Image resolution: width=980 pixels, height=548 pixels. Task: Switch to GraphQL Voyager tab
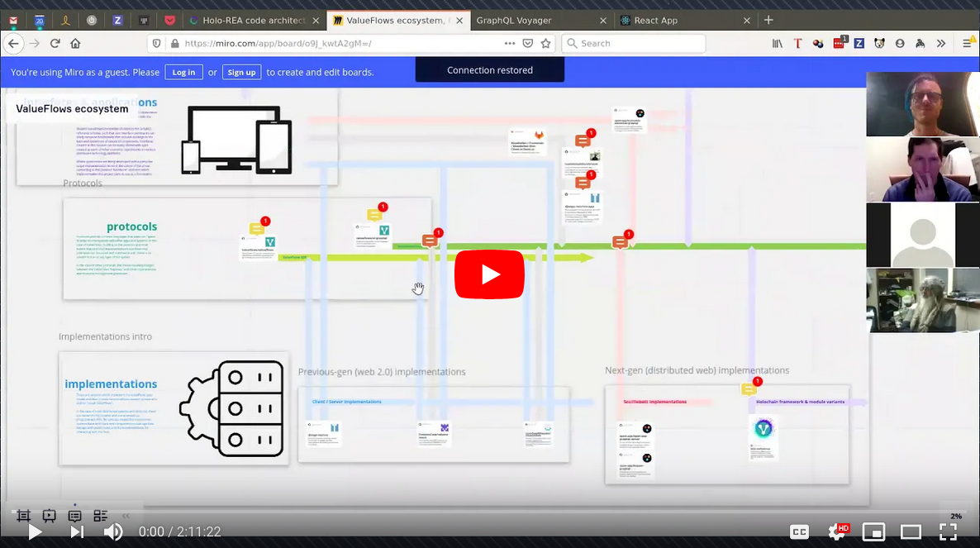tap(514, 20)
